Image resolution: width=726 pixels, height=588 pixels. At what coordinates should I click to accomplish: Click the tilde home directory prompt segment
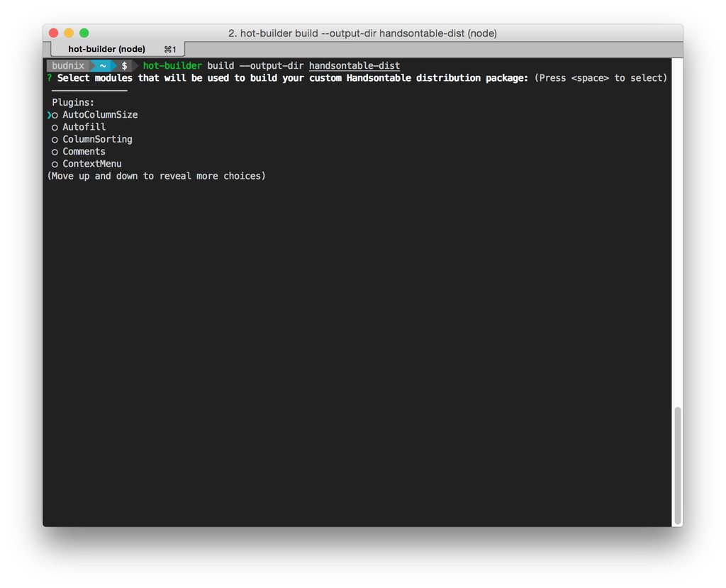point(103,66)
